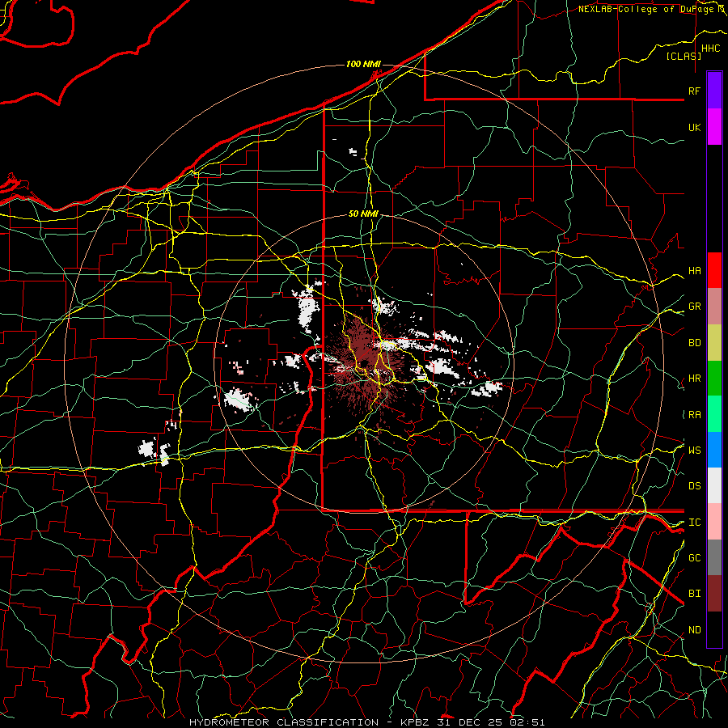Click the HHC product code text

tap(710, 49)
